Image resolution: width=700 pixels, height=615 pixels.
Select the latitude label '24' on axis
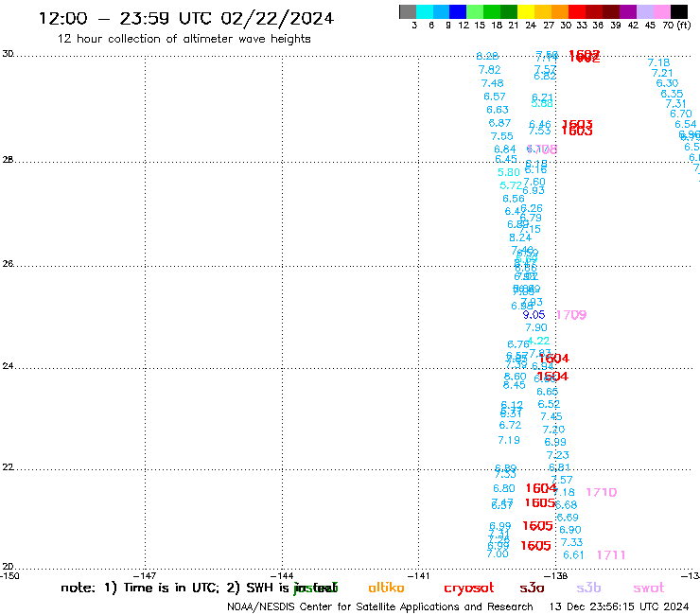[8, 366]
